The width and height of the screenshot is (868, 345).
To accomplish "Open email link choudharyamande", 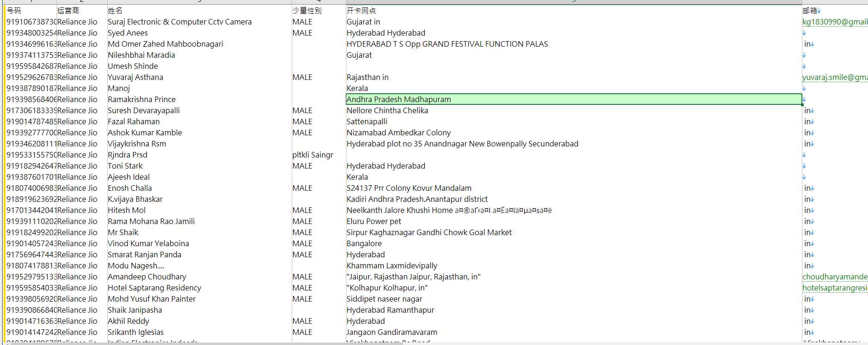I will click(835, 277).
